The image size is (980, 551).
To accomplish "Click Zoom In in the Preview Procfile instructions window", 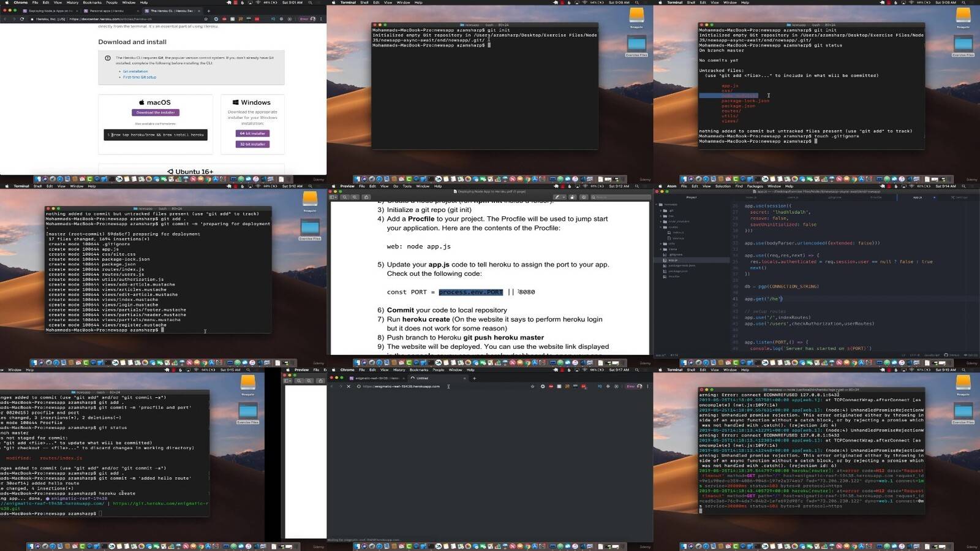I will point(355,197).
